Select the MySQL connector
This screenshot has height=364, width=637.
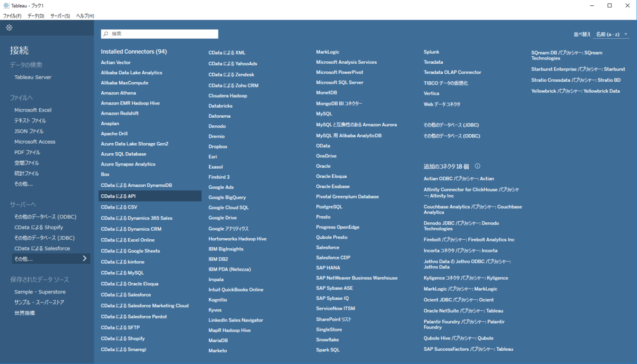pyautogui.click(x=324, y=114)
